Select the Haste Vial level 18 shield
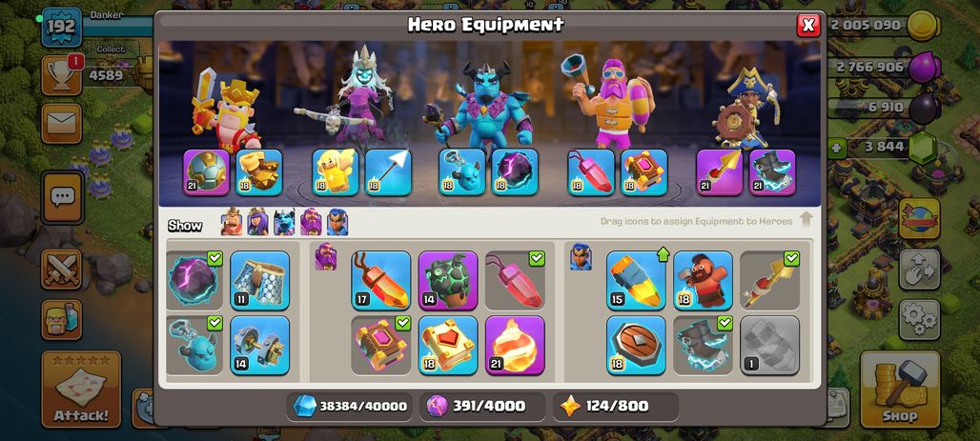This screenshot has width=980, height=441. tap(636, 346)
